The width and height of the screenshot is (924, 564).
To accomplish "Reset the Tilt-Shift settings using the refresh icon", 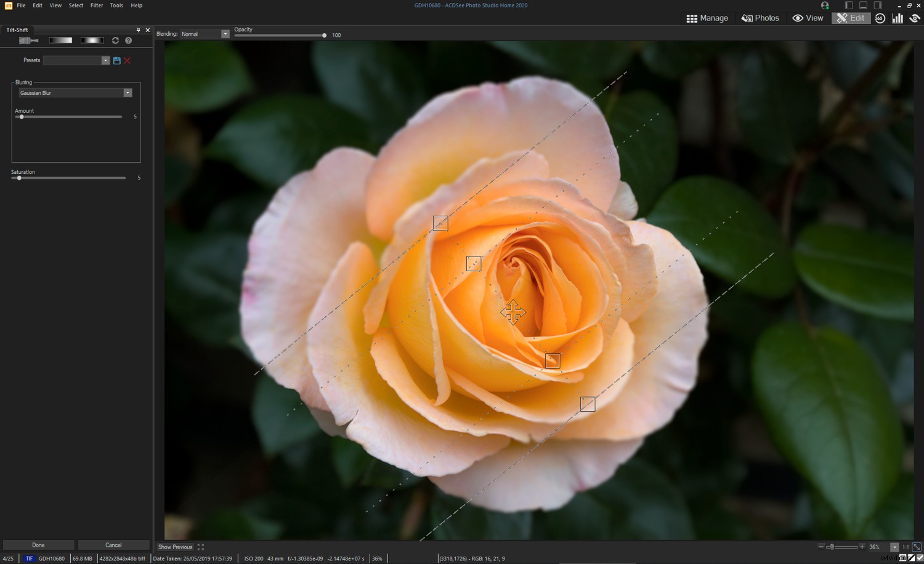I will pos(115,40).
